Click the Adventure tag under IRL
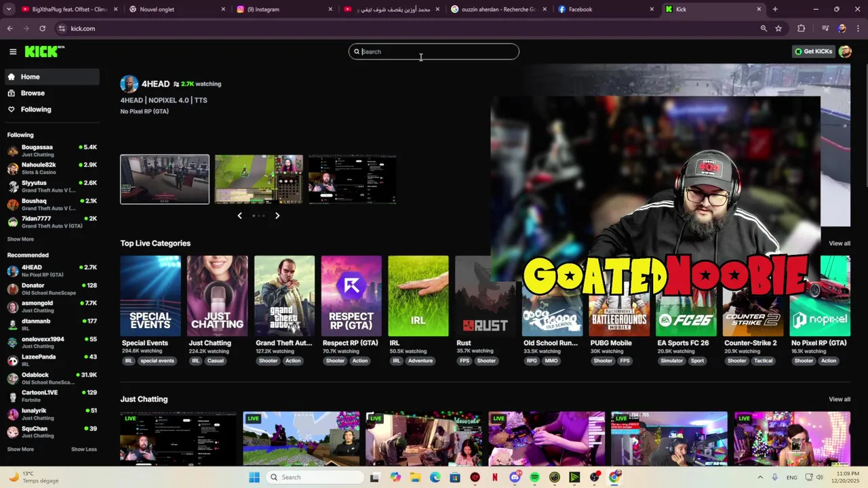This screenshot has width=868, height=488. pos(420,361)
